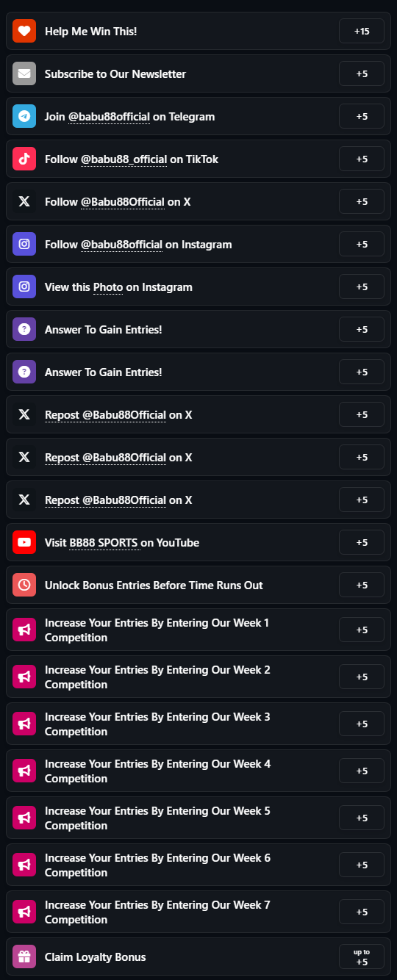This screenshot has height=980, width=397.
Task: Expand the Week 4 Competition entry
Action: pyautogui.click(x=198, y=771)
